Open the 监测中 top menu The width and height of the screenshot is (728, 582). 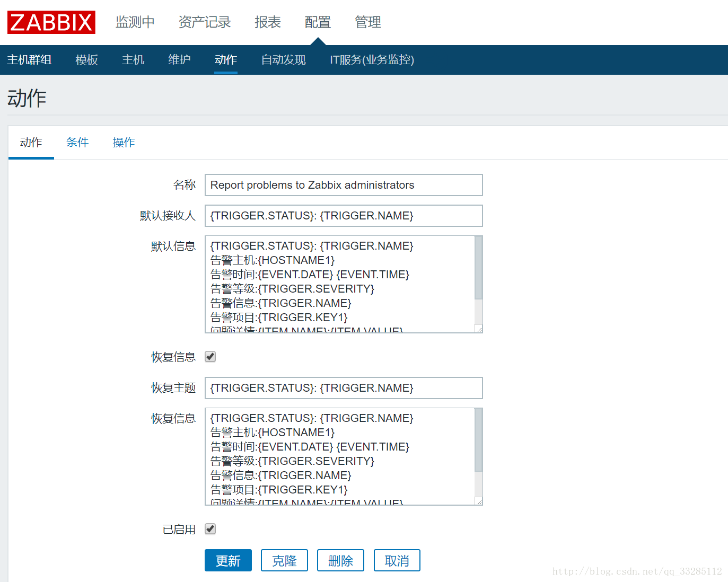tap(135, 22)
